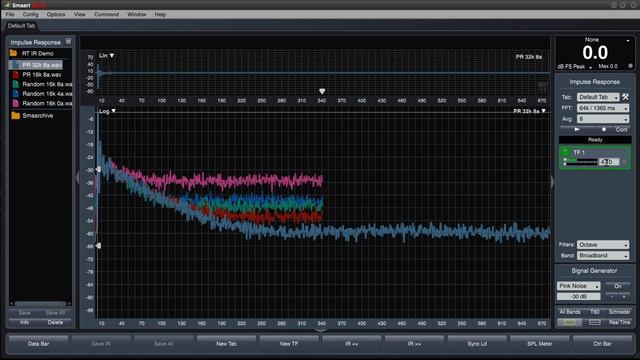This screenshot has width=640, height=360.
Task: Open the Command menu
Action: point(106,14)
